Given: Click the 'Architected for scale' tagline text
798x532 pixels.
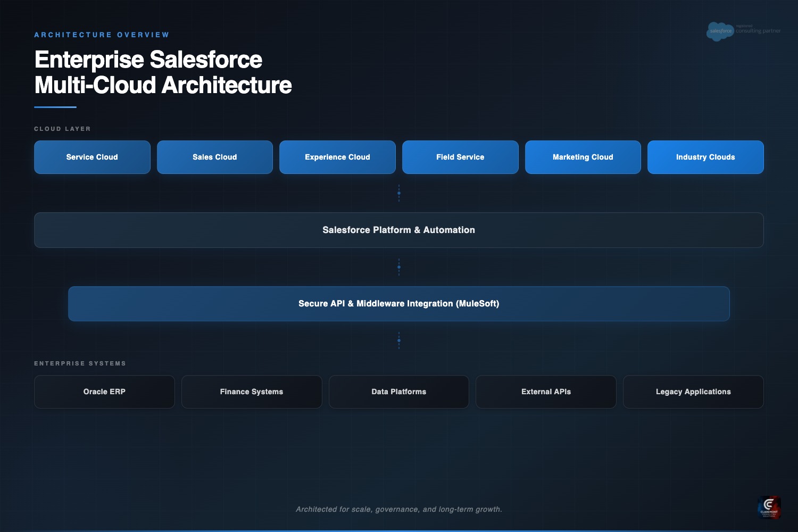Looking at the screenshot, I should 399,509.
